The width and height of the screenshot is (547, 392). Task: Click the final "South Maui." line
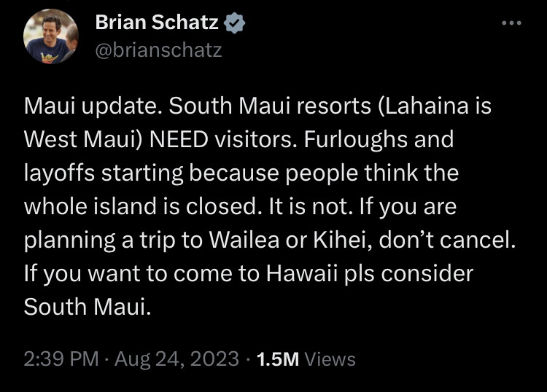88,307
